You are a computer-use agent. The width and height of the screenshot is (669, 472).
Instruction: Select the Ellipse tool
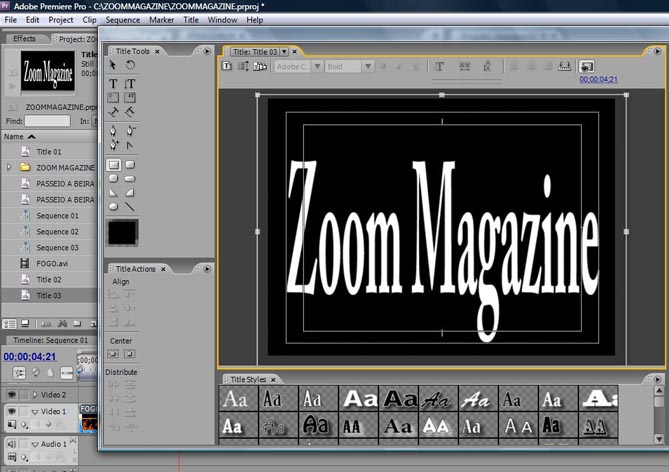[x=113, y=206]
